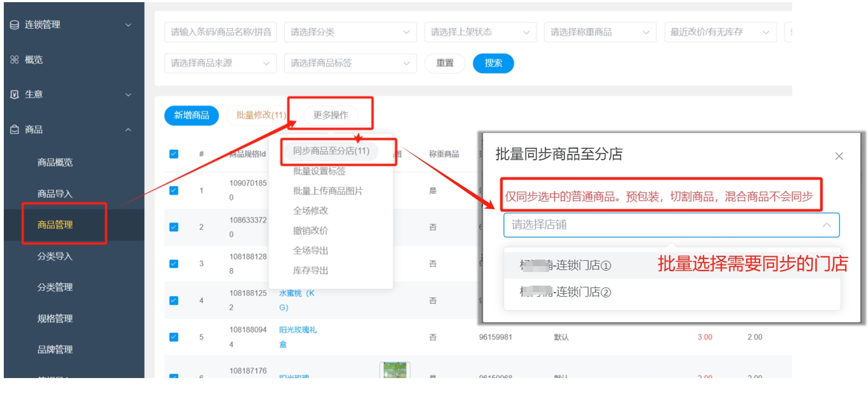This screenshot has height=417, width=868.
Task: Click the 新增商品 button
Action: [x=191, y=115]
